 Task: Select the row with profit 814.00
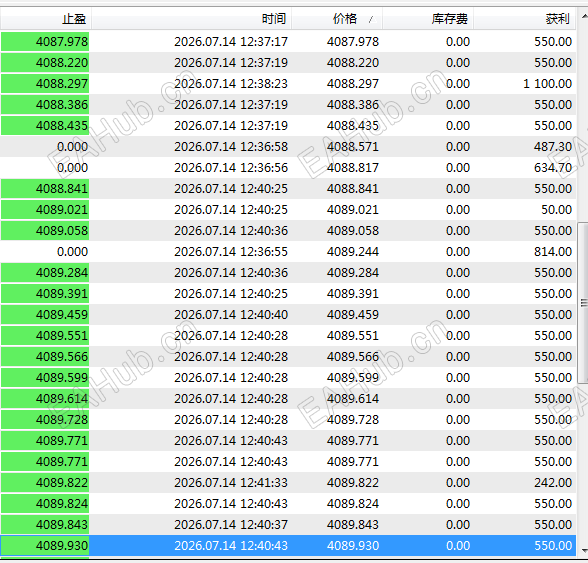click(x=288, y=251)
